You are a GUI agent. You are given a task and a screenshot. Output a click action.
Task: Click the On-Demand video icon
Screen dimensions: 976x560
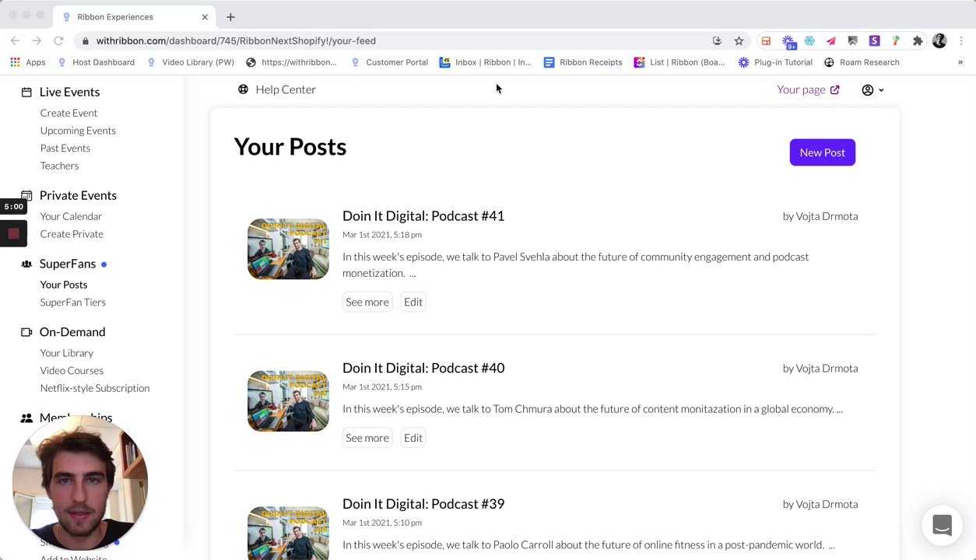[26, 332]
